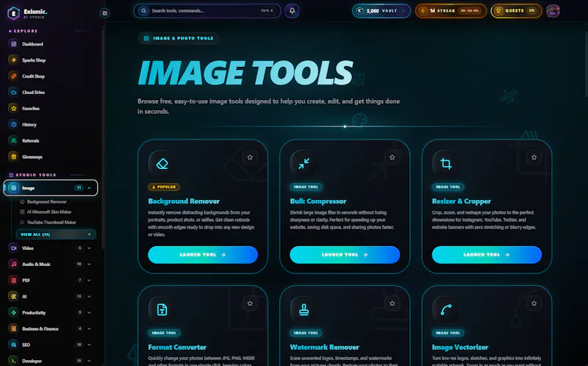Click the Popular badge on Background Remover

(164, 187)
